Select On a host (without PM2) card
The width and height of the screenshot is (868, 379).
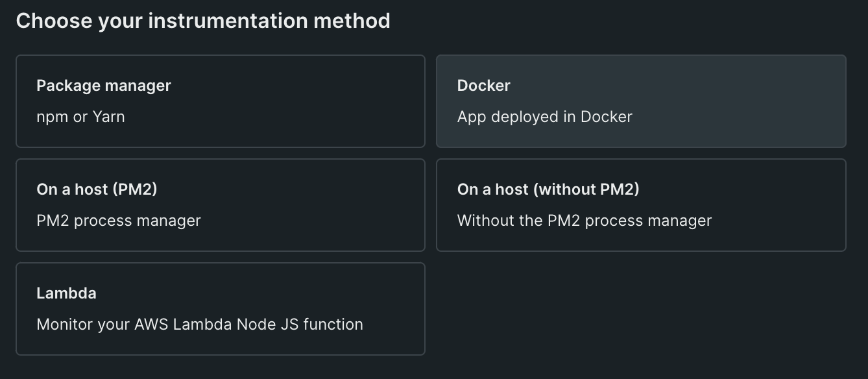tap(641, 205)
